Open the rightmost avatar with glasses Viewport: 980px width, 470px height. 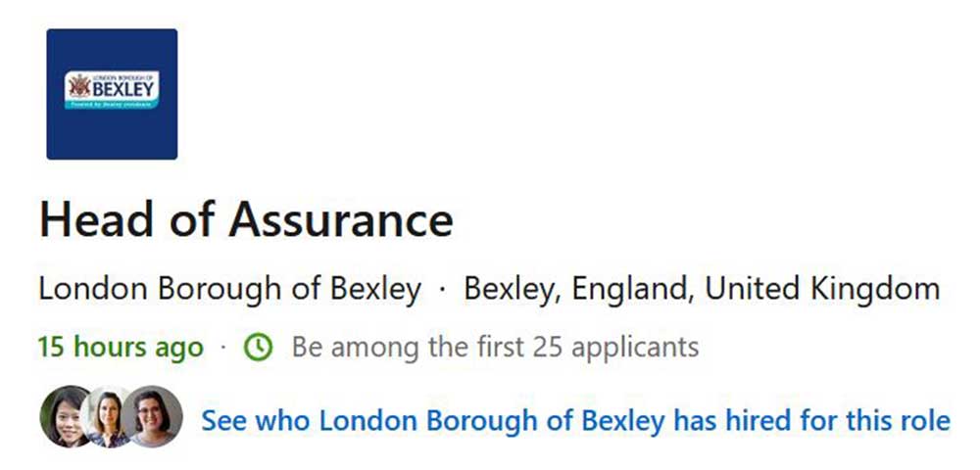(156, 416)
